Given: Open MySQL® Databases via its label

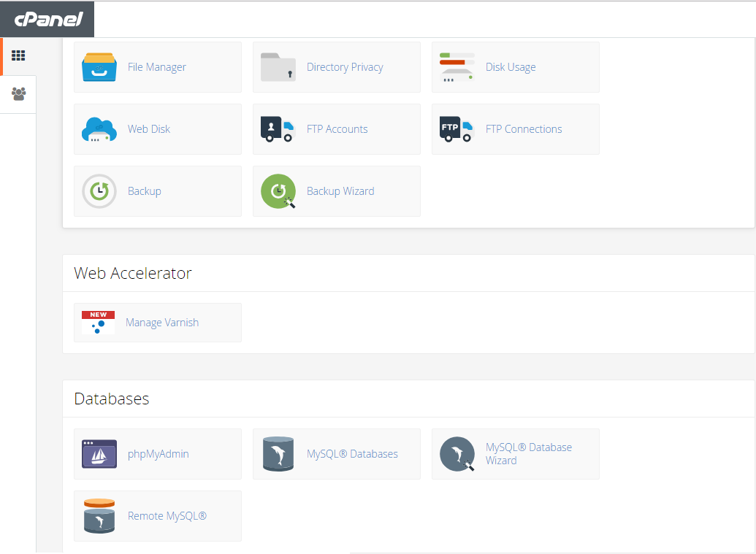Looking at the screenshot, I should click(352, 453).
